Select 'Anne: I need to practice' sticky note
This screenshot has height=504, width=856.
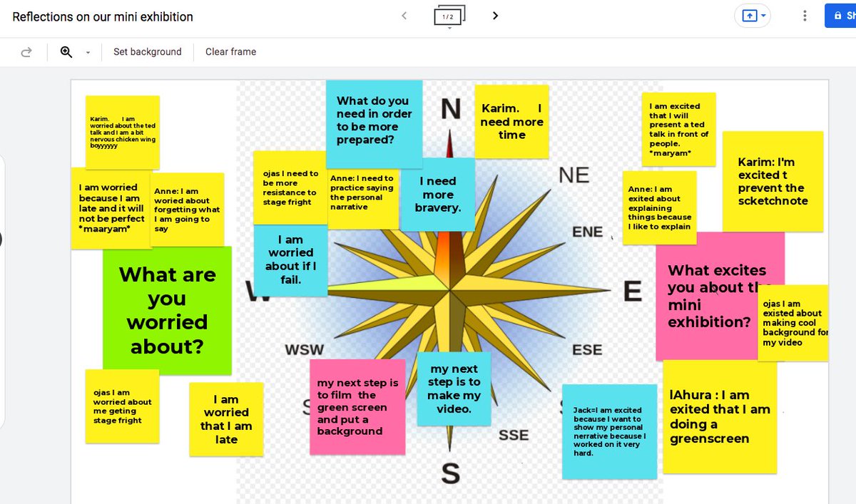(362, 198)
